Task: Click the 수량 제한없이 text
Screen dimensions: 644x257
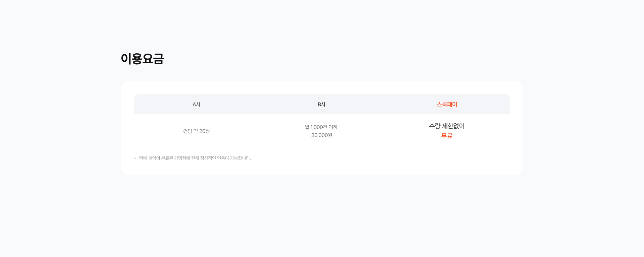Action: [447, 126]
